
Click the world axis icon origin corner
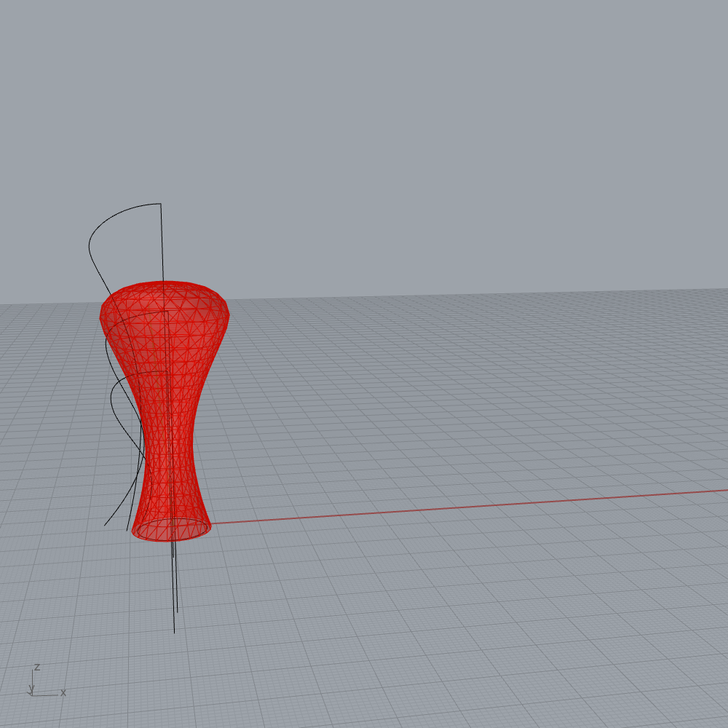[x=33, y=695]
